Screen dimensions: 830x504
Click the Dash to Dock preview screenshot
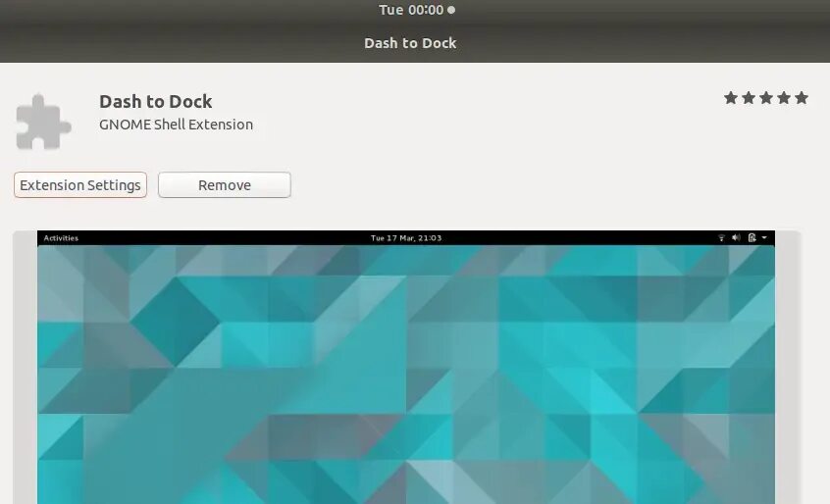click(406, 367)
